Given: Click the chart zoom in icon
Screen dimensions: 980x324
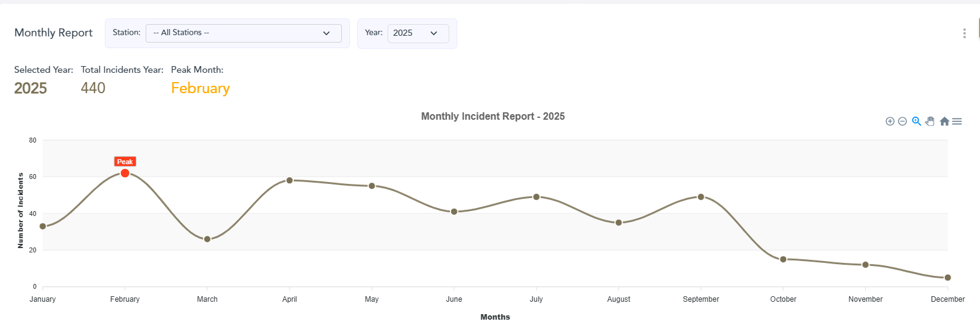Looking at the screenshot, I should [890, 122].
